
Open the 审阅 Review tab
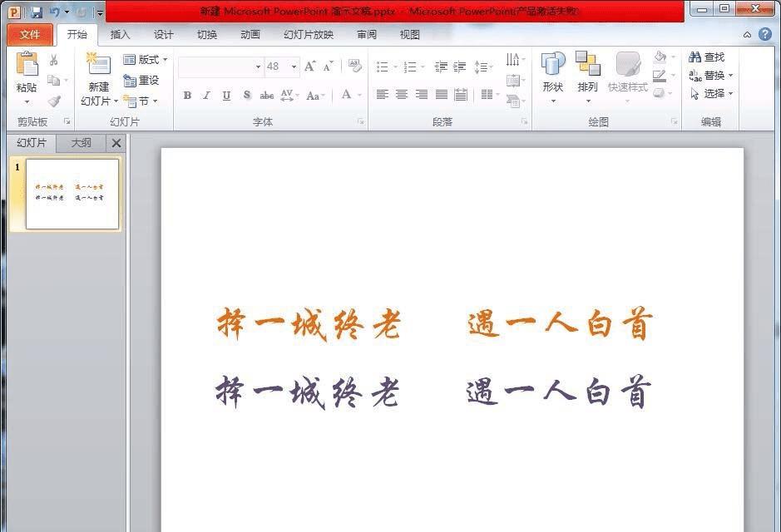[367, 34]
